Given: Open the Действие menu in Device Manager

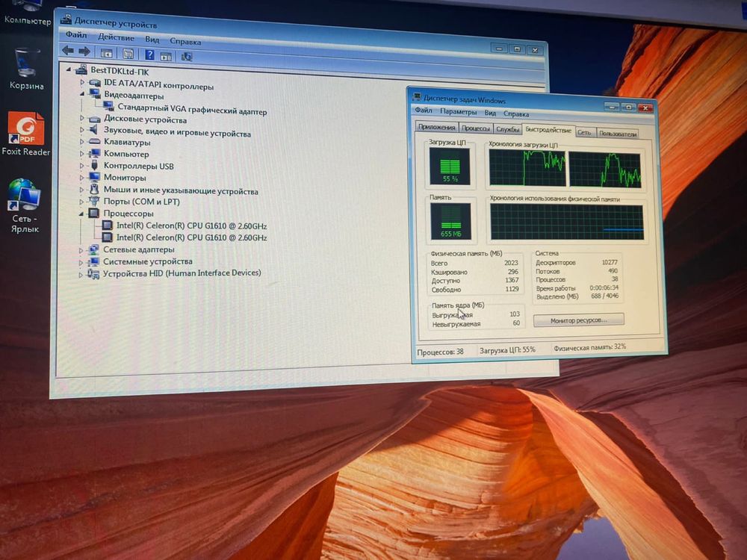Looking at the screenshot, I should click(x=116, y=37).
